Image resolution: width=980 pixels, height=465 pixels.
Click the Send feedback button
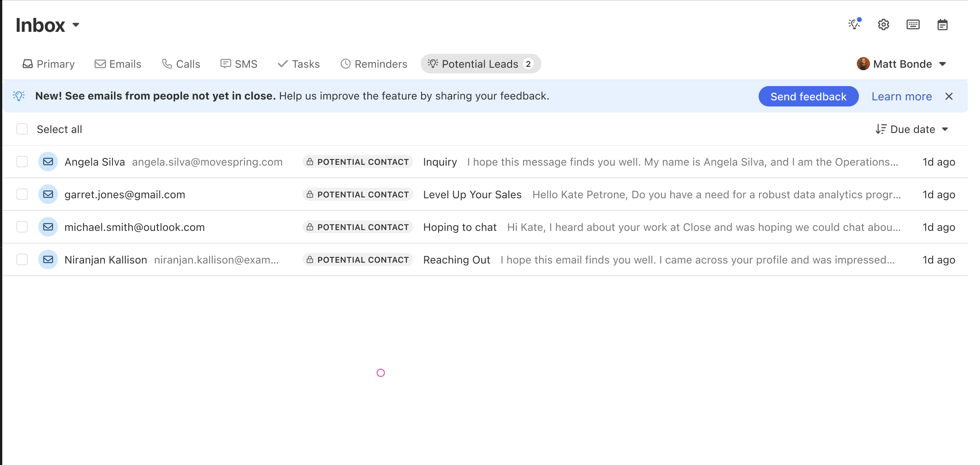click(x=808, y=96)
